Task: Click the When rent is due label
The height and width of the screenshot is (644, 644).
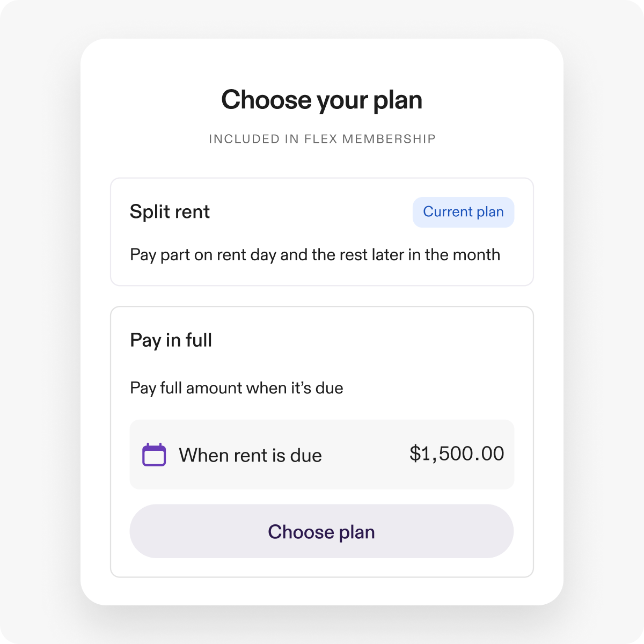Action: tap(250, 456)
